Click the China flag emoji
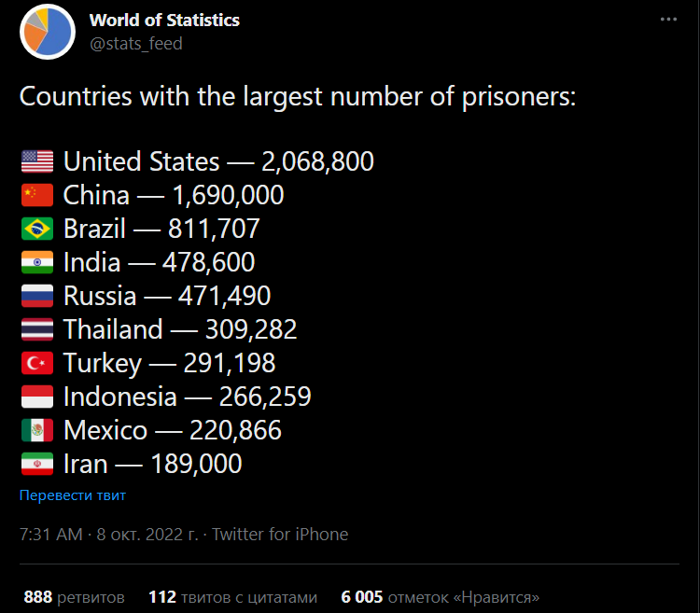Screen dimensions: 700x613 coord(37,196)
